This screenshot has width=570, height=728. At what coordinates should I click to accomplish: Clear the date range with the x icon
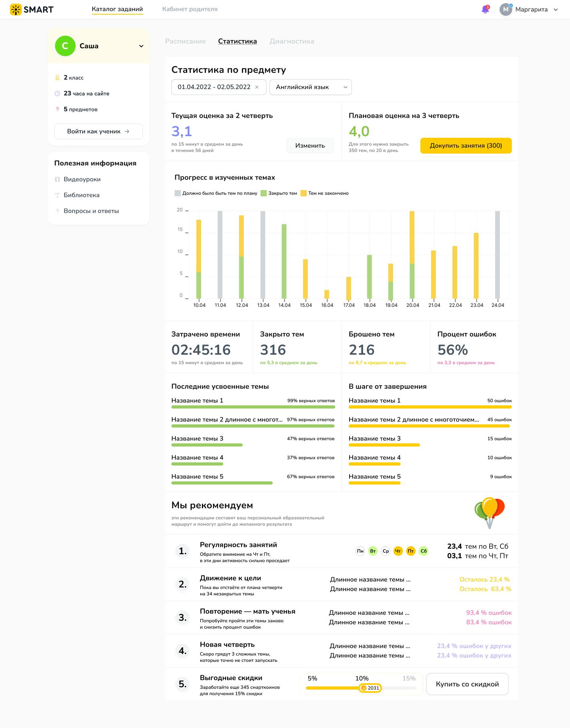point(257,87)
